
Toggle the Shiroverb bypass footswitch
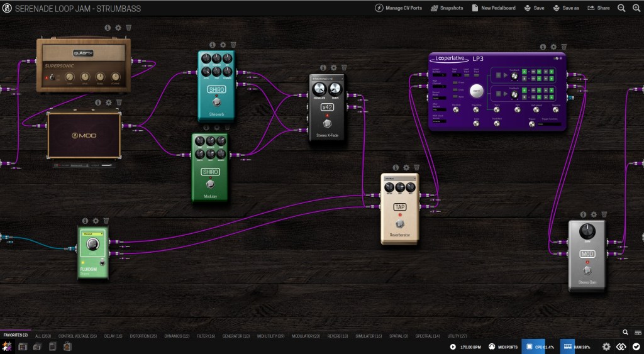coord(216,102)
